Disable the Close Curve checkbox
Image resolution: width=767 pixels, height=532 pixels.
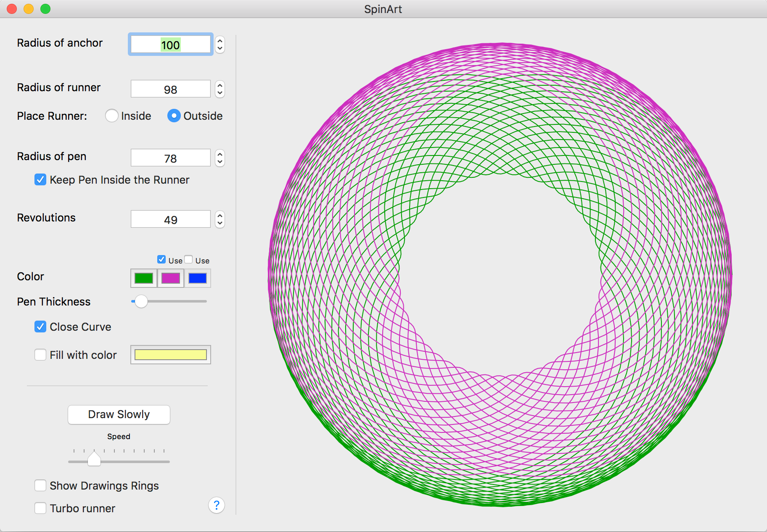pyautogui.click(x=40, y=327)
